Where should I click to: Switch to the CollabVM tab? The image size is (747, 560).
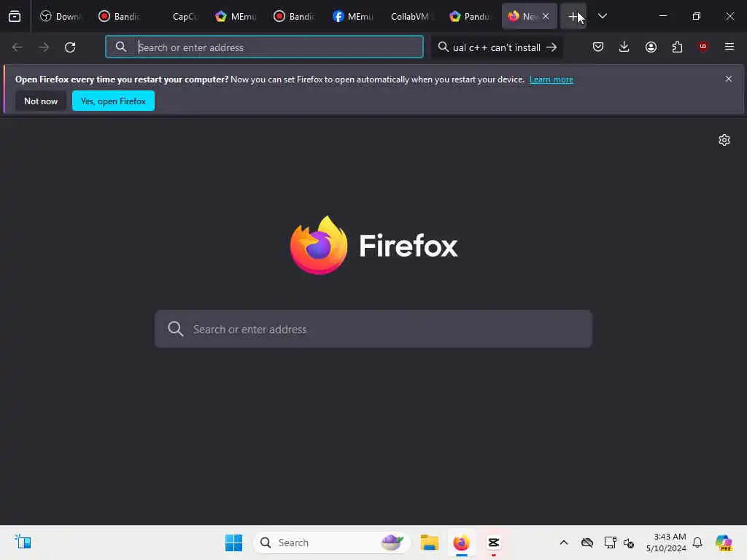(x=411, y=16)
